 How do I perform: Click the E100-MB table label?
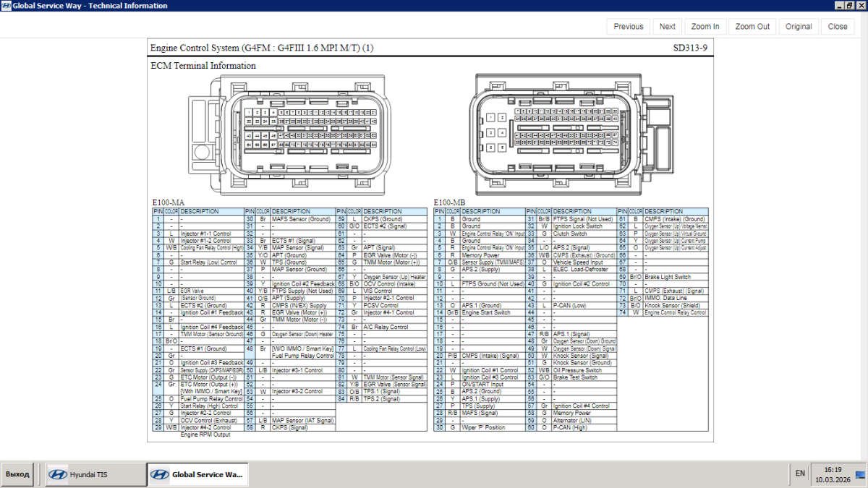click(x=450, y=202)
